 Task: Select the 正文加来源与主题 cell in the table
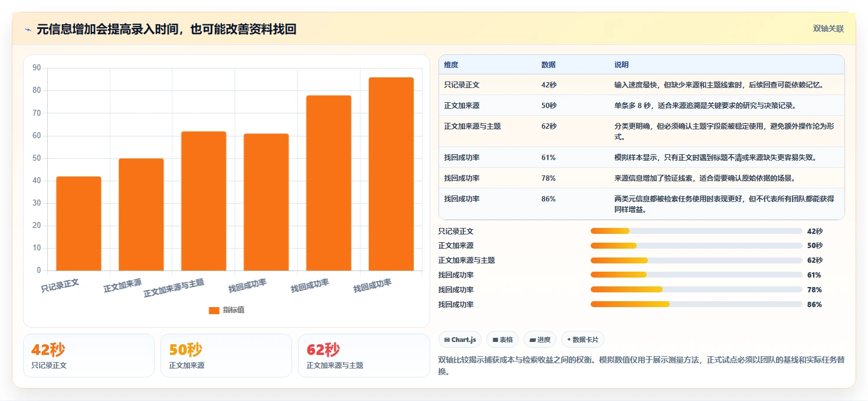(472, 126)
